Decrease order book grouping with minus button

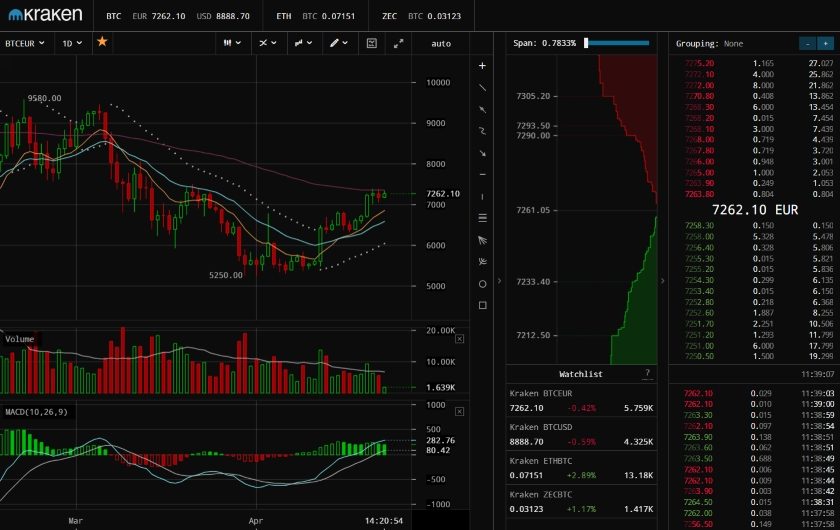807,43
